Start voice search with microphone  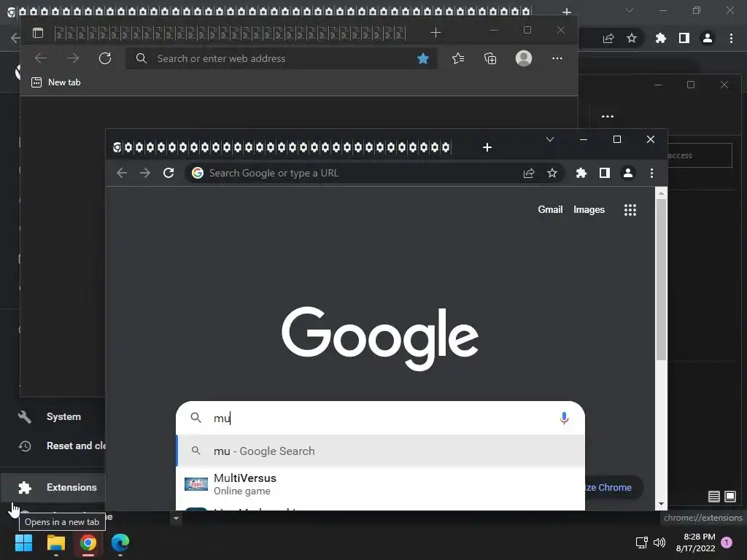564,418
